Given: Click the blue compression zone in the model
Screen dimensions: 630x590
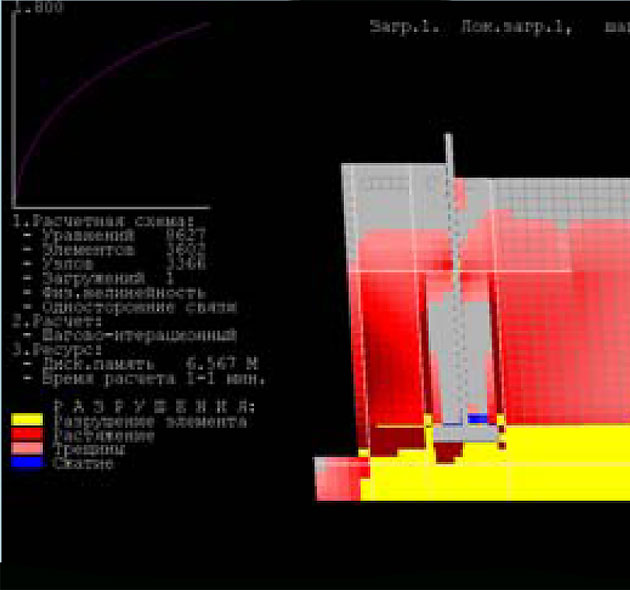Looking at the screenshot, I should point(477,419).
